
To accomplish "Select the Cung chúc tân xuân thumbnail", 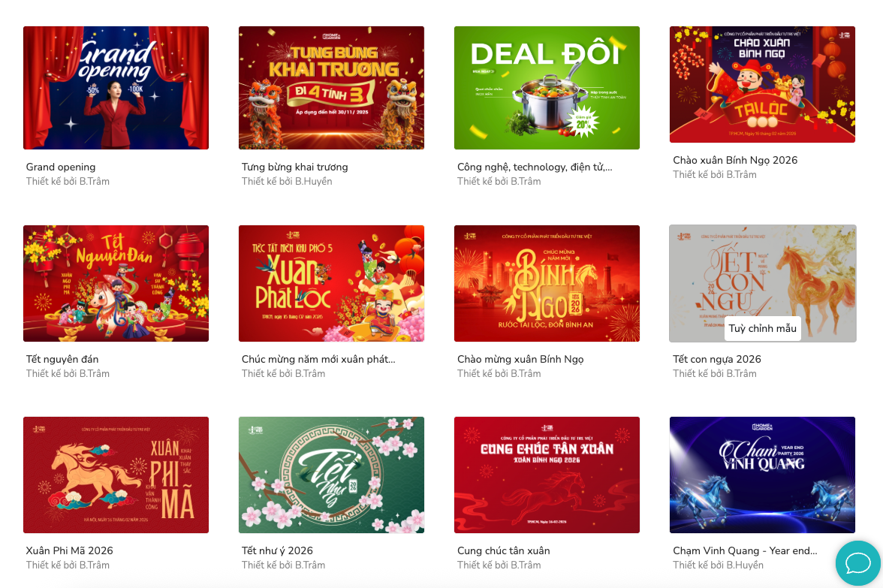I will (547, 475).
